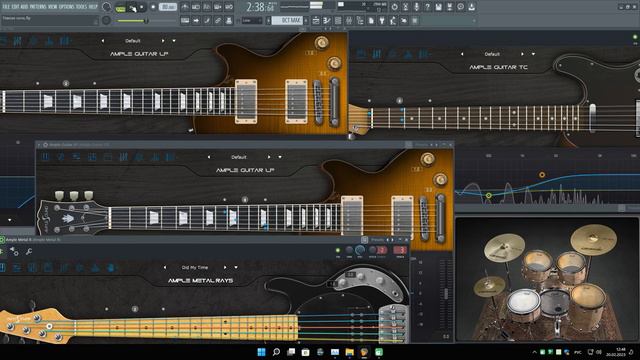
Task: Toggle typing keyboard to piano icon
Action: (185, 20)
